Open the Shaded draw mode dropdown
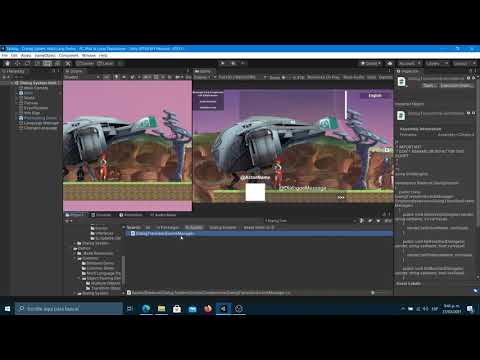Viewport: 480px width, 360px height. point(81,77)
